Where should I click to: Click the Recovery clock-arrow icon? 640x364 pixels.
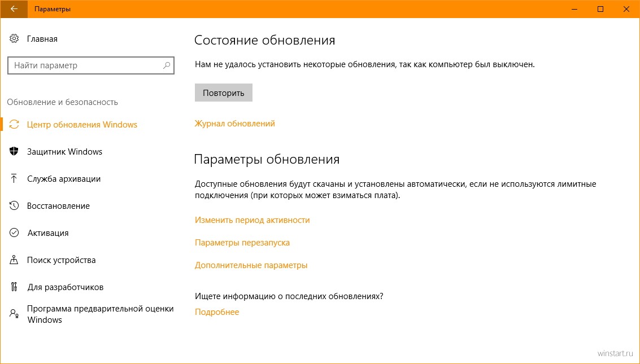click(x=14, y=205)
